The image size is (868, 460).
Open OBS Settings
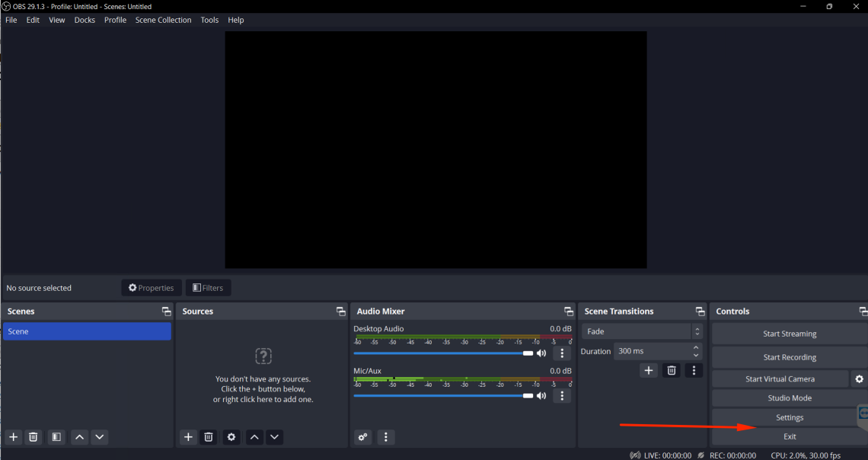(x=789, y=417)
